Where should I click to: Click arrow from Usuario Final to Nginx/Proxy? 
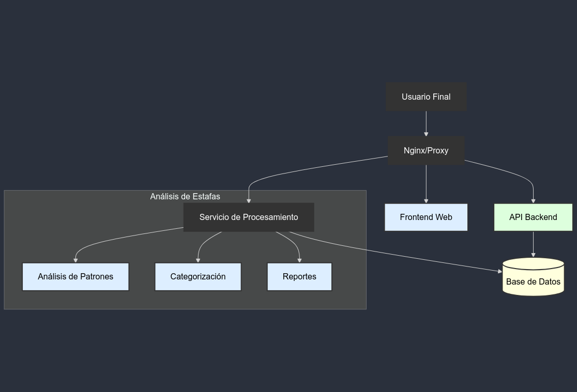[426, 123]
